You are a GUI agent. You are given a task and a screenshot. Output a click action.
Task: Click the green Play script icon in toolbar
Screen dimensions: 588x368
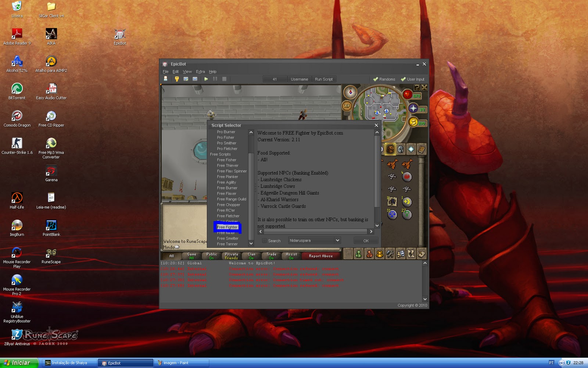click(x=206, y=79)
